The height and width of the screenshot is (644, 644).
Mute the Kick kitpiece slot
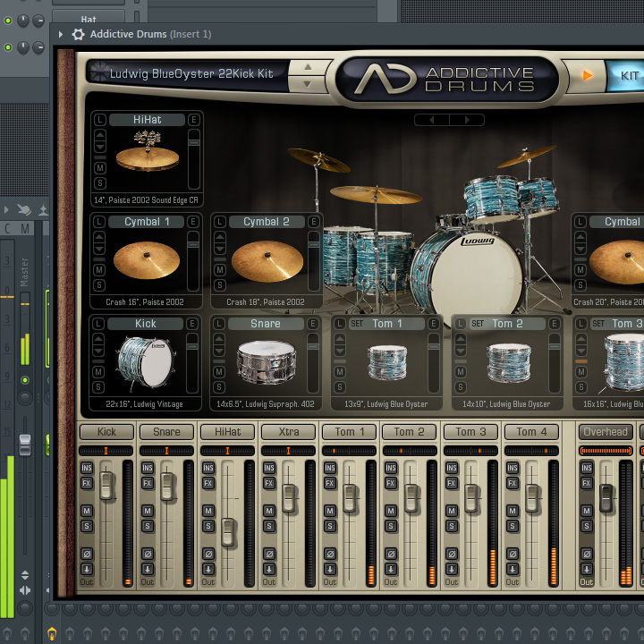click(x=98, y=372)
